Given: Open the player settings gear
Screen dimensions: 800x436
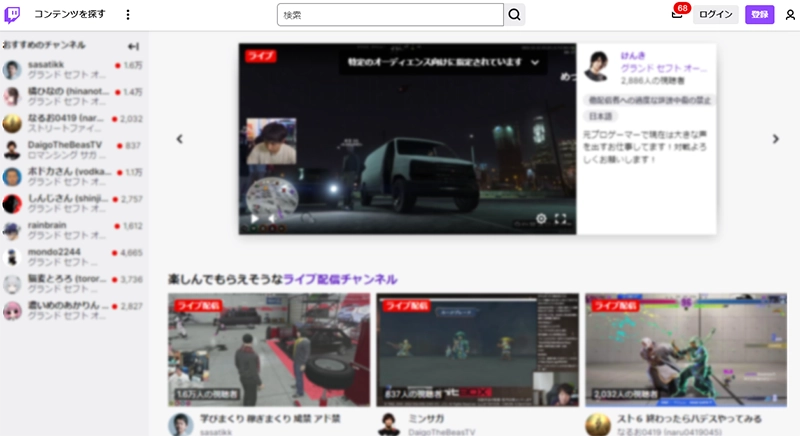Looking at the screenshot, I should pos(541,219).
